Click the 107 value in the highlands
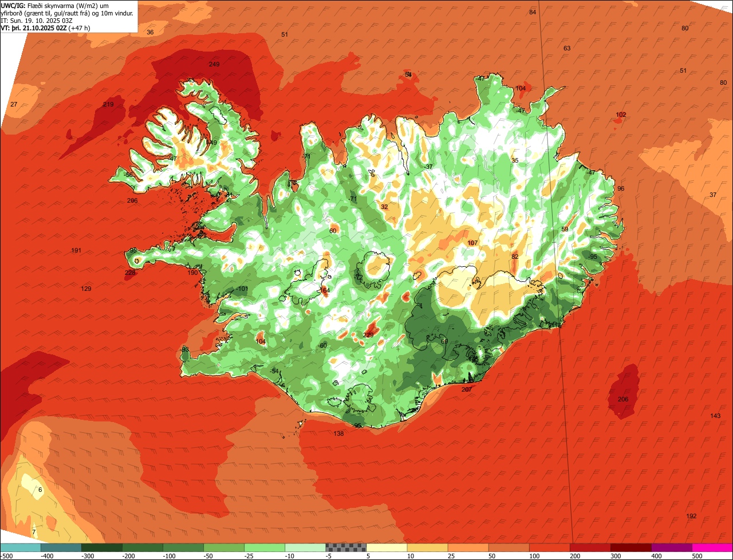 click(x=472, y=243)
